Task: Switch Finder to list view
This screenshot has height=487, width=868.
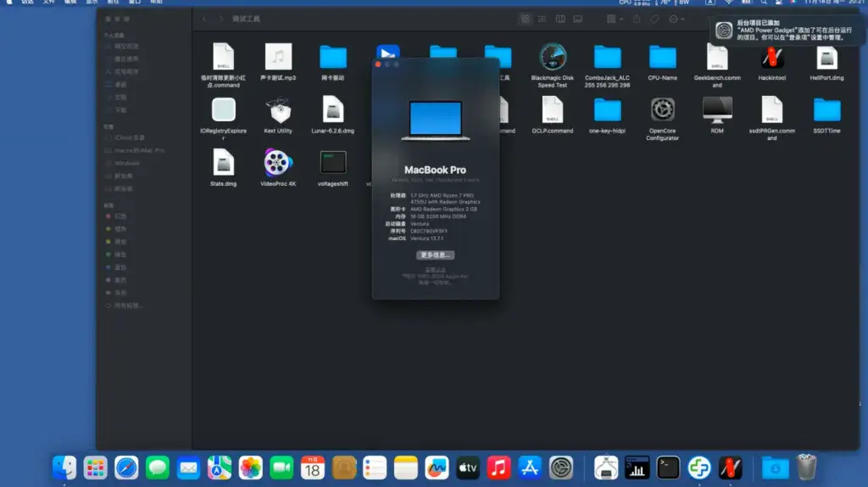Action: (542, 19)
